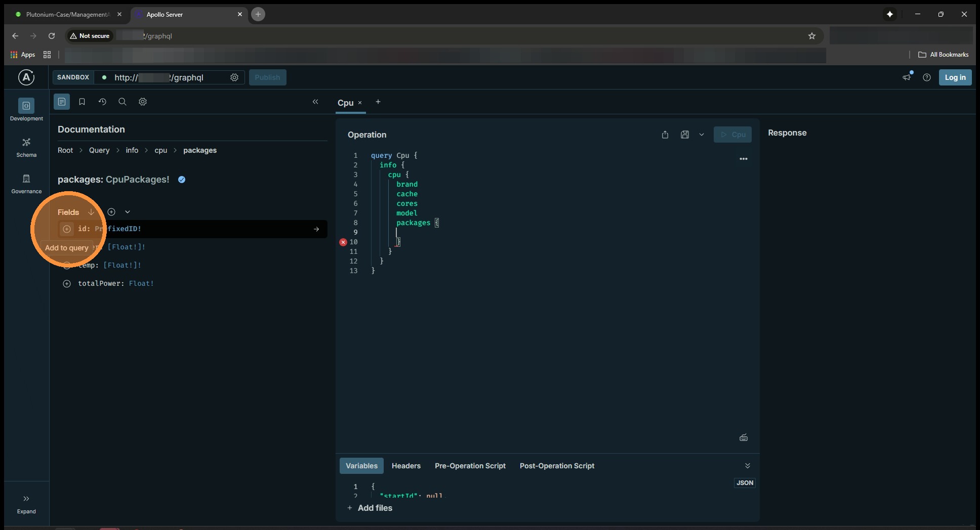
Task: Add the id field to query
Action: coord(67,229)
